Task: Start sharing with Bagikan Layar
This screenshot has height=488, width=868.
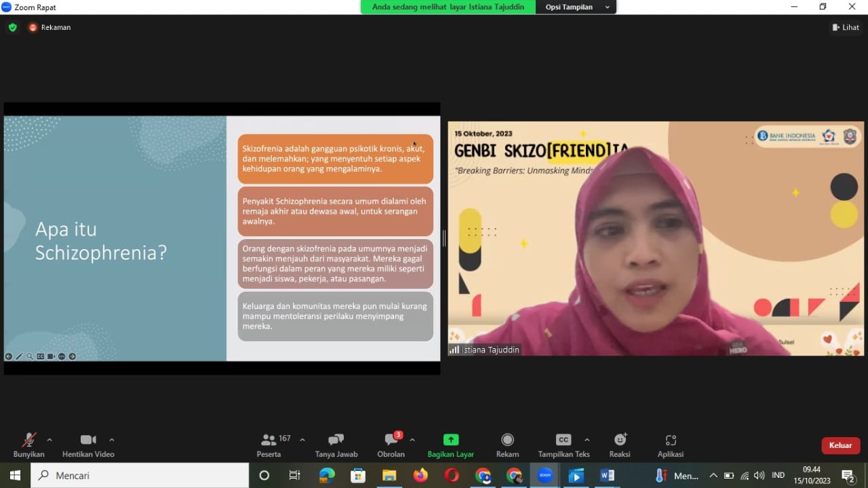Action: (x=451, y=445)
